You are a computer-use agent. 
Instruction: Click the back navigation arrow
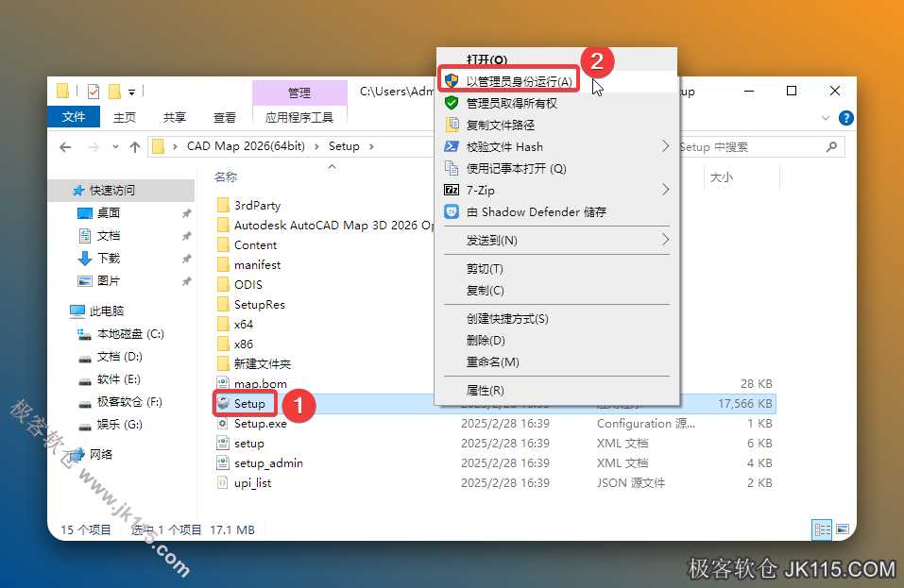pyautogui.click(x=66, y=147)
